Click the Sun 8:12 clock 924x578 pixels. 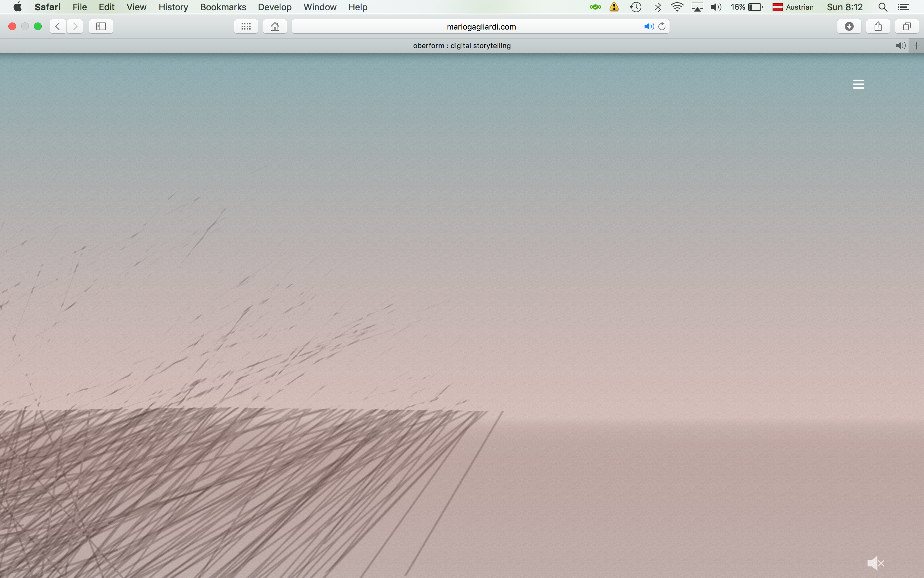pos(844,7)
